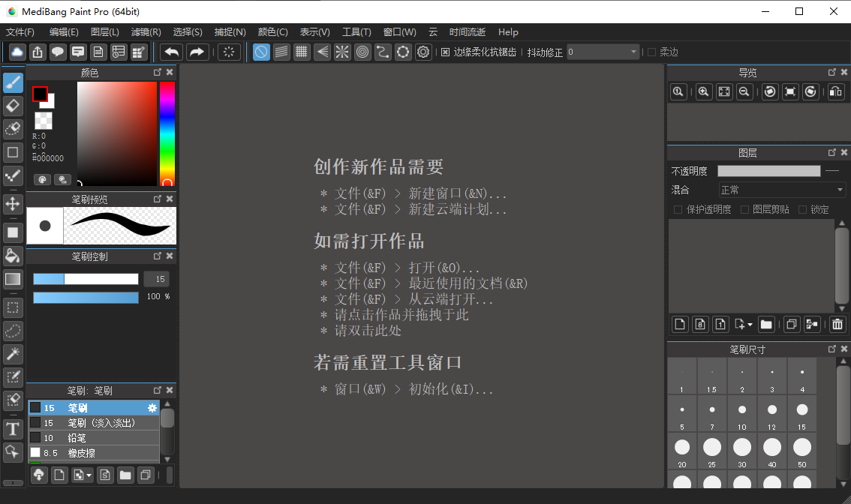This screenshot has height=504, width=851.
Task: Select the Gradient tool
Action: (13, 279)
